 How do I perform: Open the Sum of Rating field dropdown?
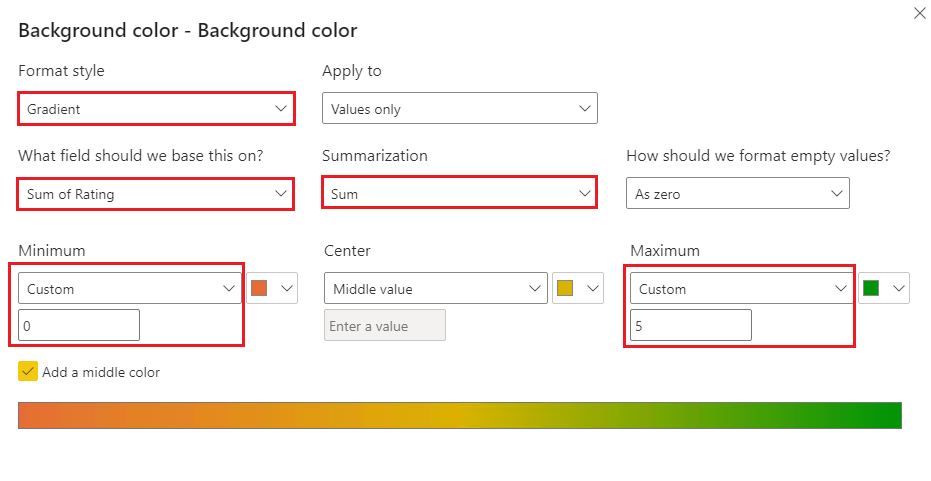[x=156, y=194]
